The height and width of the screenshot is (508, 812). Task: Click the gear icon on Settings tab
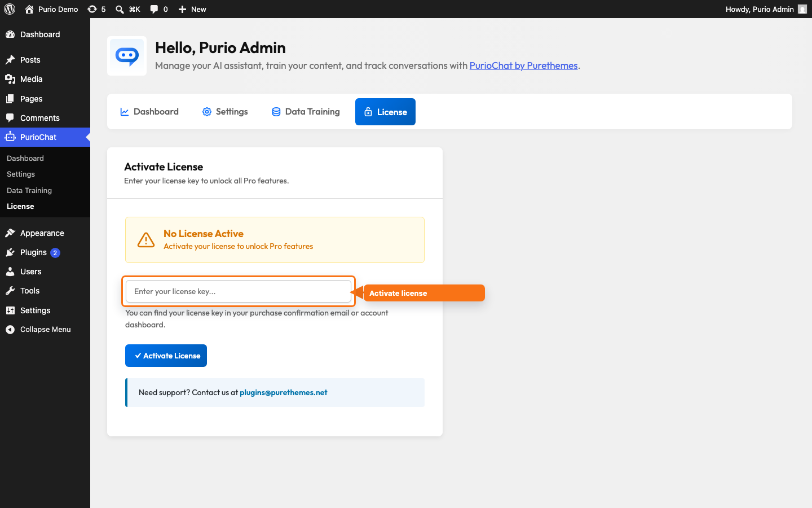[207, 112]
